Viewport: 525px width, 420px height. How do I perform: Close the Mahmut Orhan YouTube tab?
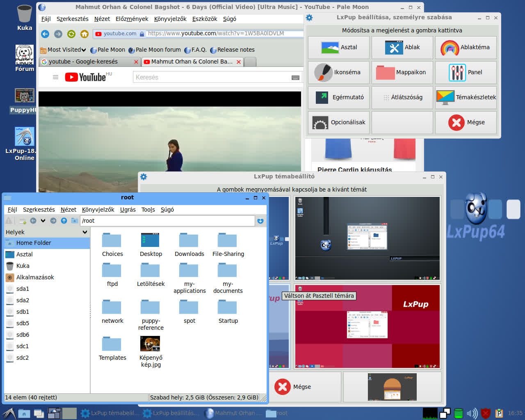tap(239, 62)
